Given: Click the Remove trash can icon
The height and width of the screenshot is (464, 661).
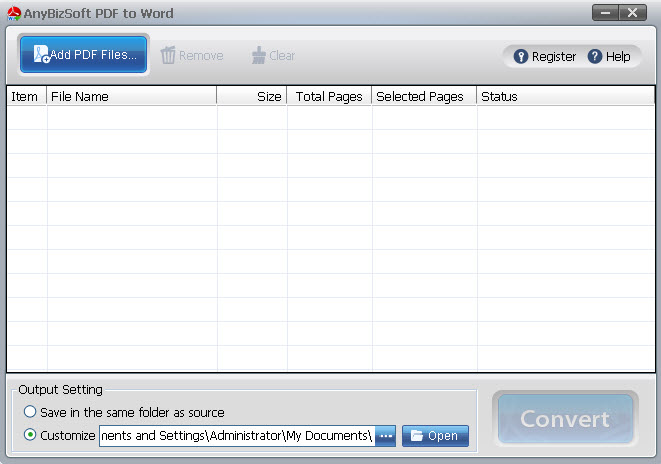Looking at the screenshot, I should click(x=168, y=55).
